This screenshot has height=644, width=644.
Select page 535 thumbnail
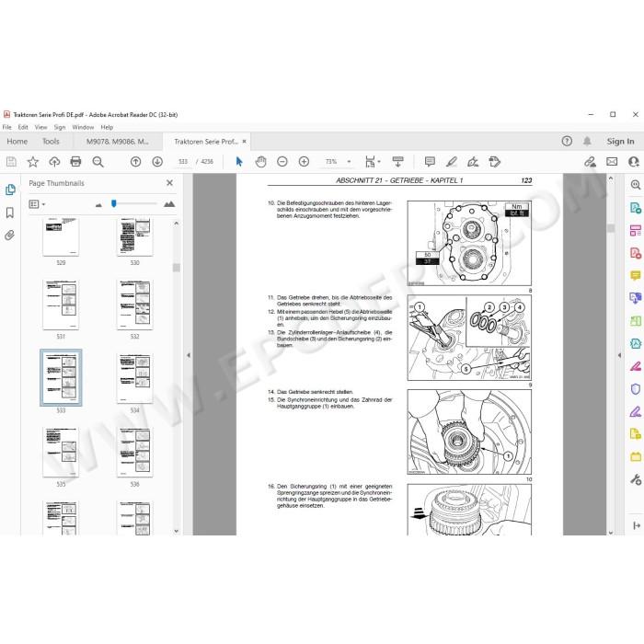coord(61,452)
